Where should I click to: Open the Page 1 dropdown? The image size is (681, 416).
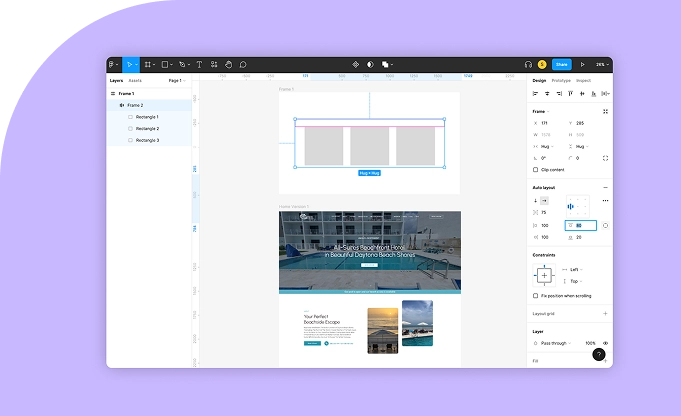tap(176, 80)
